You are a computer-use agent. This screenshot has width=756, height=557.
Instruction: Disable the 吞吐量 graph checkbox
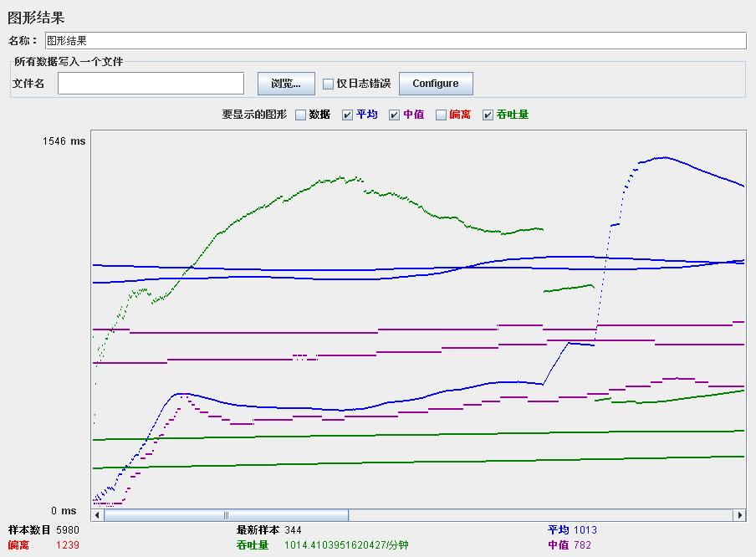point(488,115)
